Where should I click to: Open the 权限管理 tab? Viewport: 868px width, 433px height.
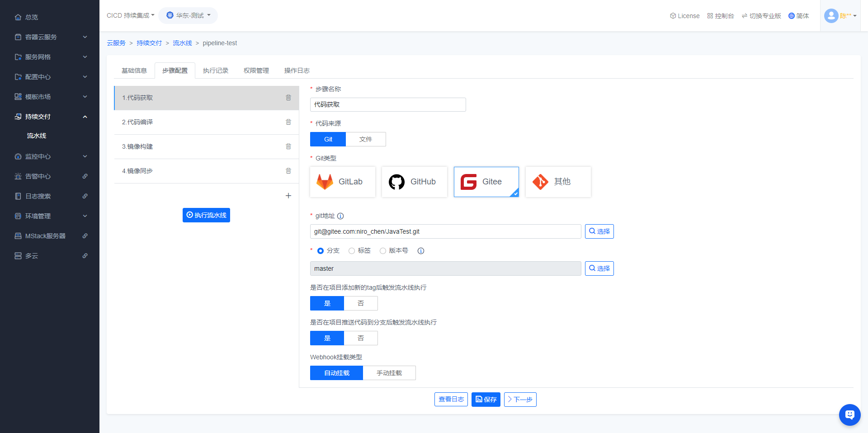click(256, 71)
